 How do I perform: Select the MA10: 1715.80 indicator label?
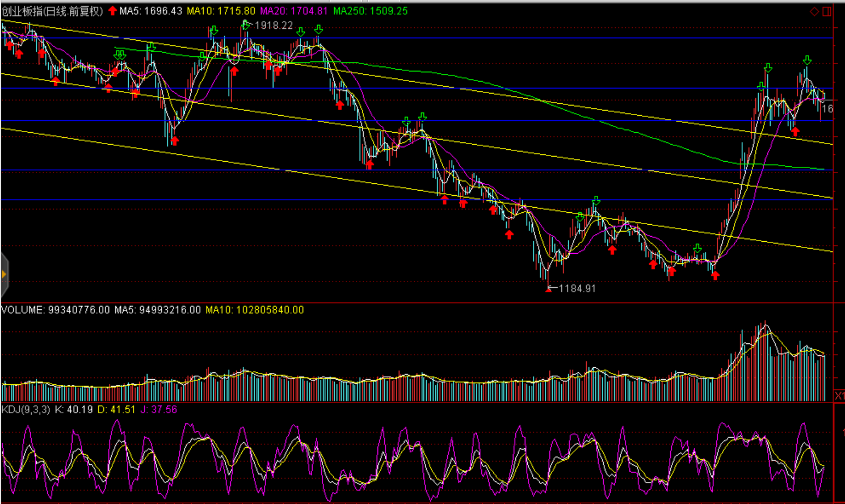point(221,11)
